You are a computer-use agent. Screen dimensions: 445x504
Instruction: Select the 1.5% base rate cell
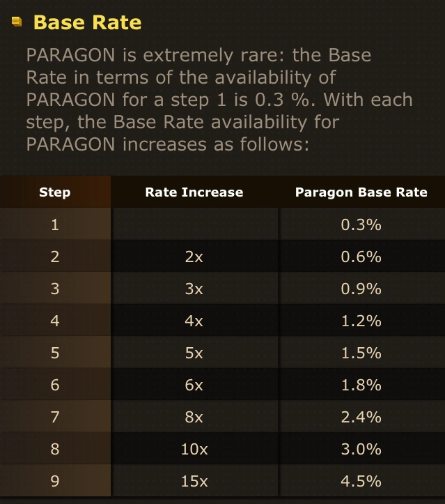pos(361,353)
